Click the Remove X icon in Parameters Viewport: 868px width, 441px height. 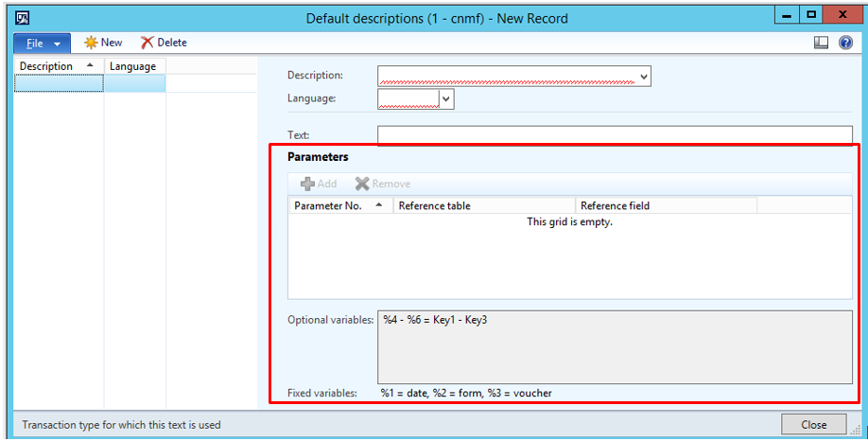361,184
